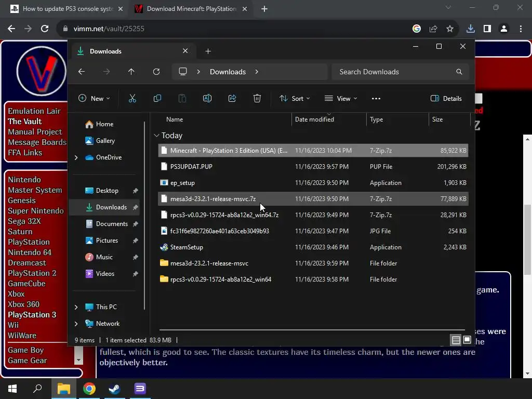This screenshot has width=532, height=399.
Task: Go up one folder level in Explorer
Action: click(x=131, y=72)
